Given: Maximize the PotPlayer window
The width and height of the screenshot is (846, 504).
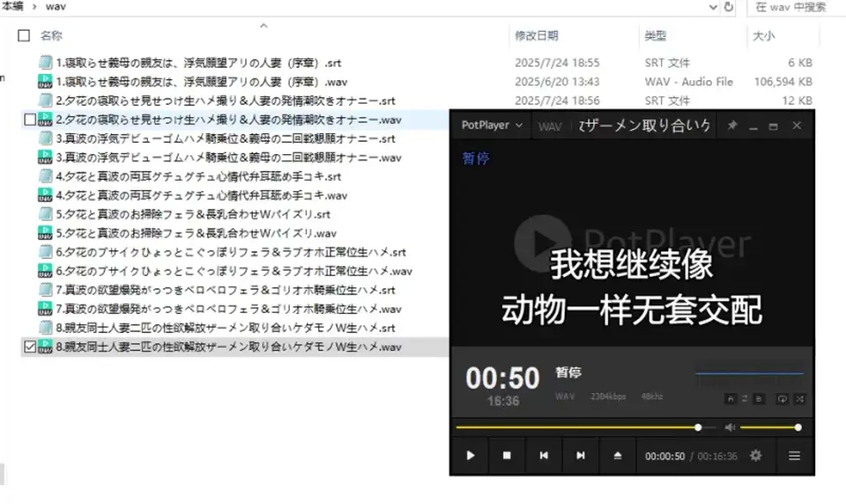Looking at the screenshot, I should tap(773, 126).
